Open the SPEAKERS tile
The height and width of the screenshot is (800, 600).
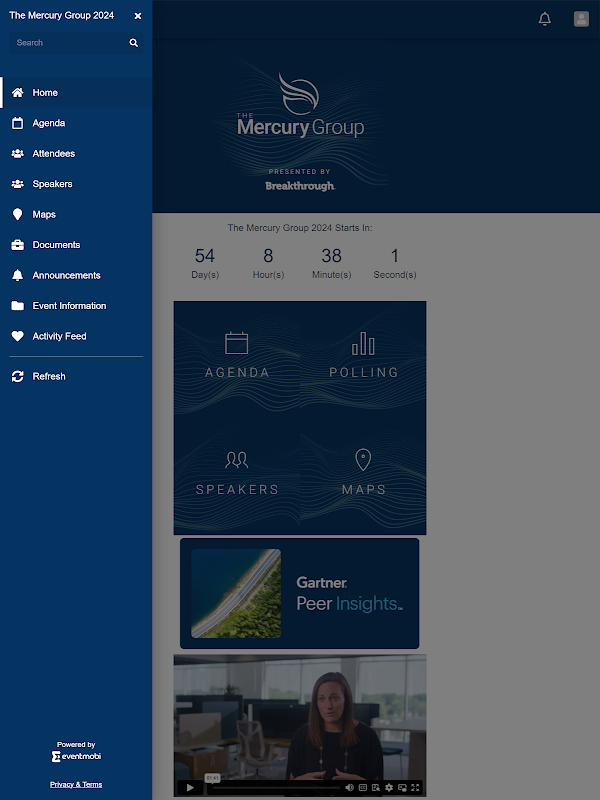(237, 476)
